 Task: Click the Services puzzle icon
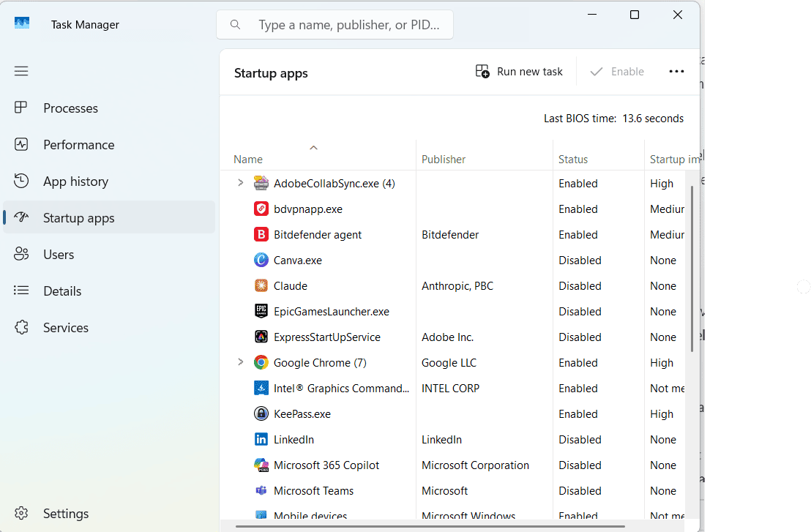21,327
